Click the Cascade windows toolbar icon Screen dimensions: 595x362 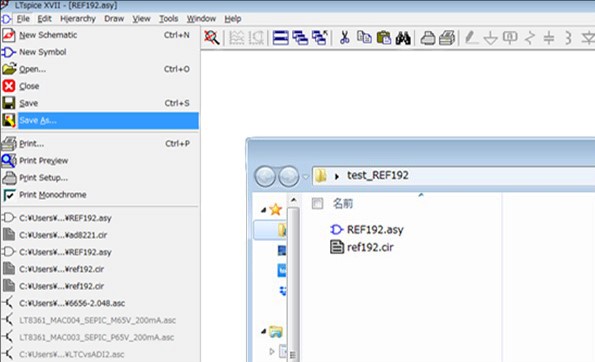(x=300, y=38)
